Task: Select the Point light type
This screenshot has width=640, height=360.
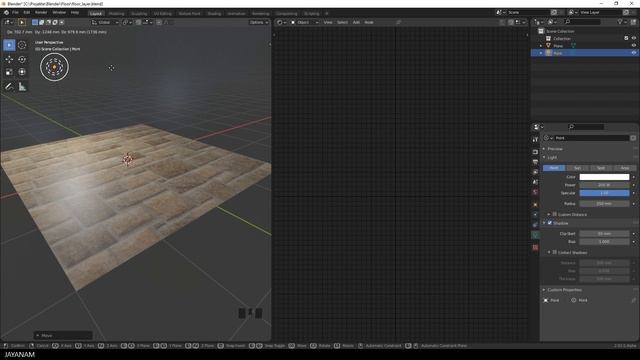Action: (554, 168)
